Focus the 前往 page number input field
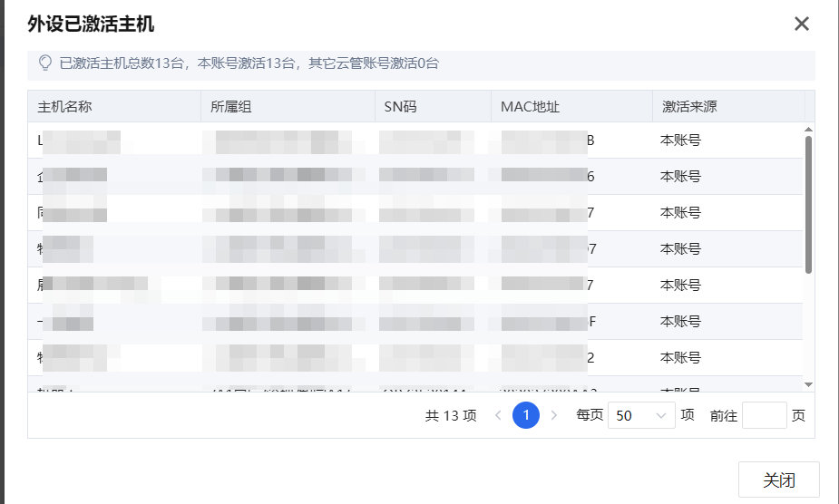Image resolution: width=839 pixels, height=504 pixels. [x=764, y=415]
